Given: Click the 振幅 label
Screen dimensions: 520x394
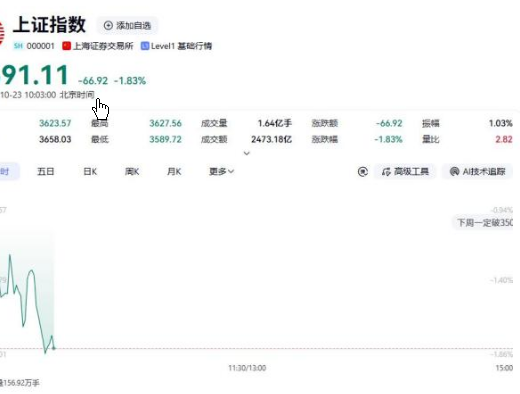Looking at the screenshot, I should pyautogui.click(x=431, y=123).
